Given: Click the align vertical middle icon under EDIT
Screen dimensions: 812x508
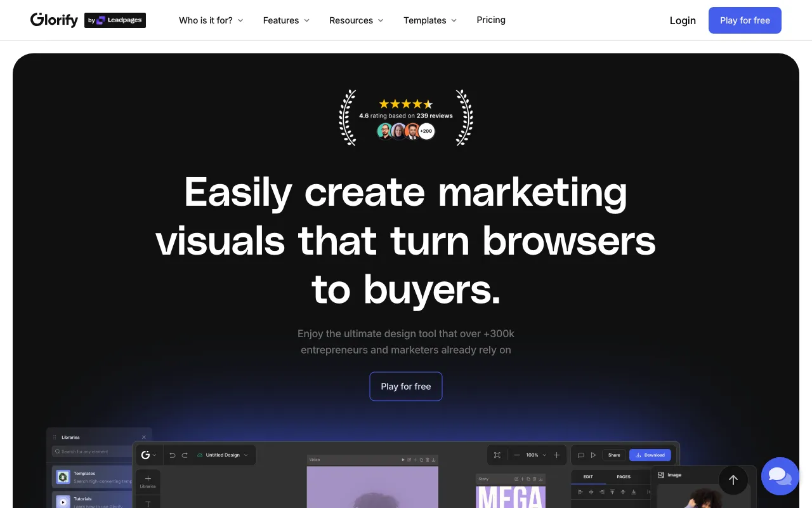Looking at the screenshot, I should (623, 492).
